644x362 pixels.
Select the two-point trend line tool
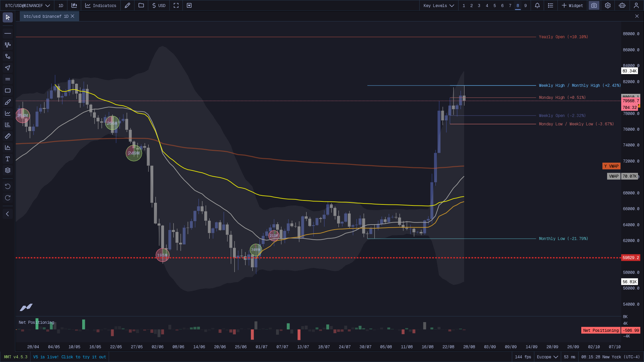[8, 56]
